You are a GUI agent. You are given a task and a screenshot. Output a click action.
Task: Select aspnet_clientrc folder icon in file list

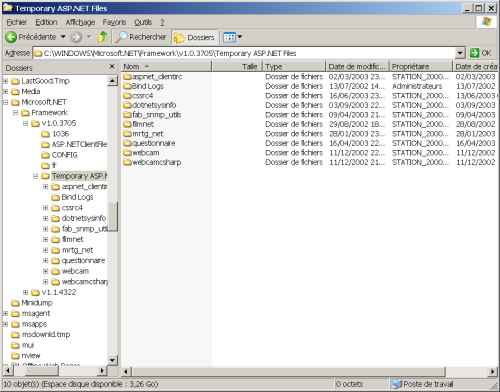click(128, 77)
